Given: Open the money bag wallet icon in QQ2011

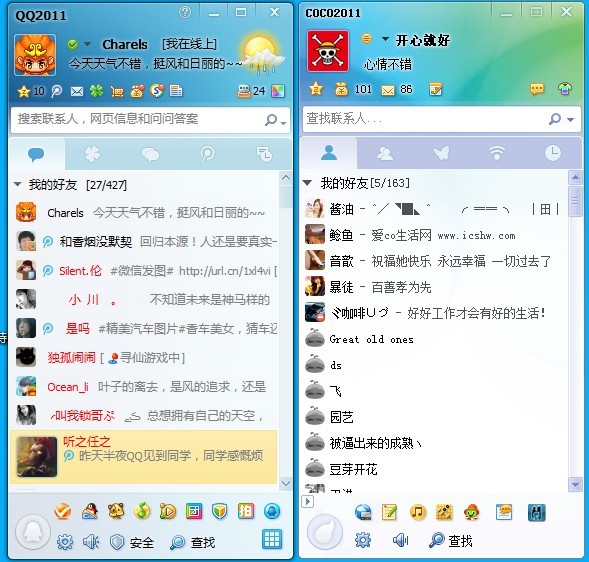Looking at the screenshot, I should tap(137, 91).
